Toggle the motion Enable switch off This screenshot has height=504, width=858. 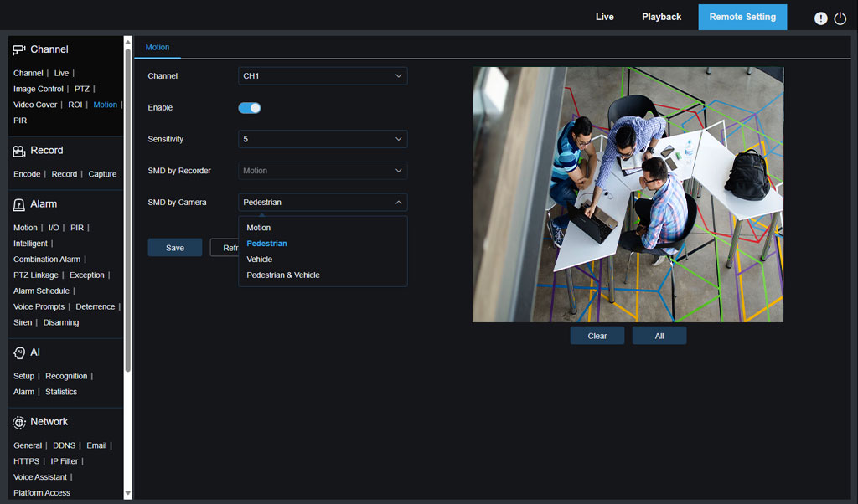pyautogui.click(x=250, y=108)
